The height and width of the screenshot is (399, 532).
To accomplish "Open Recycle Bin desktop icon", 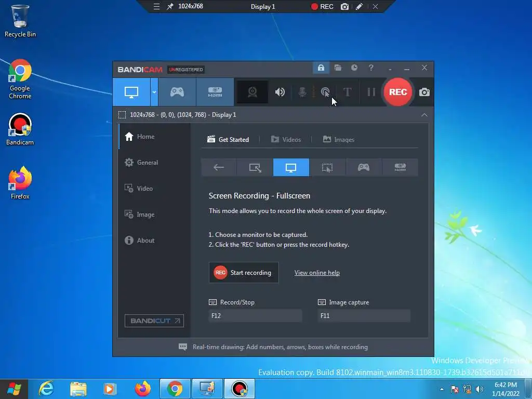I will (20, 21).
